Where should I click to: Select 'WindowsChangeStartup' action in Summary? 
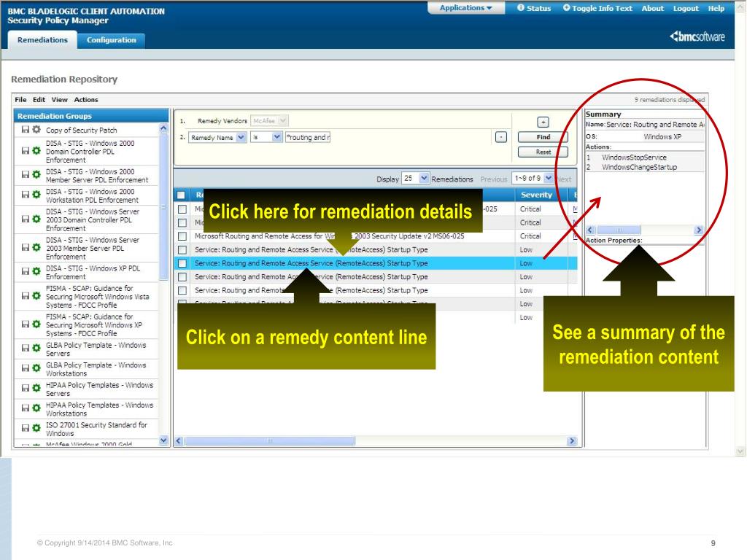pos(639,167)
